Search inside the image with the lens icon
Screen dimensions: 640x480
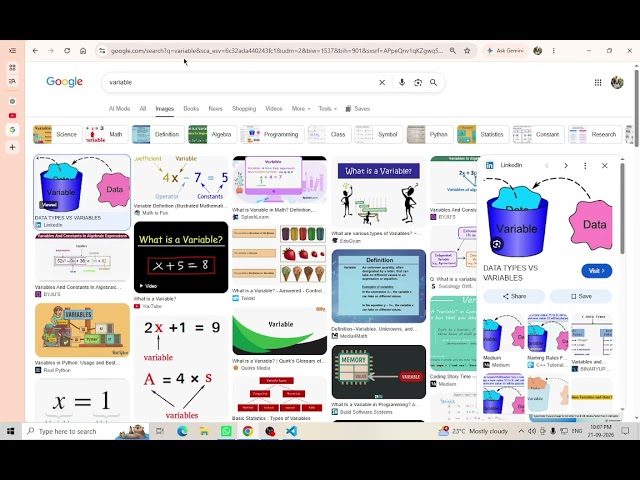pyautogui.click(x=497, y=244)
